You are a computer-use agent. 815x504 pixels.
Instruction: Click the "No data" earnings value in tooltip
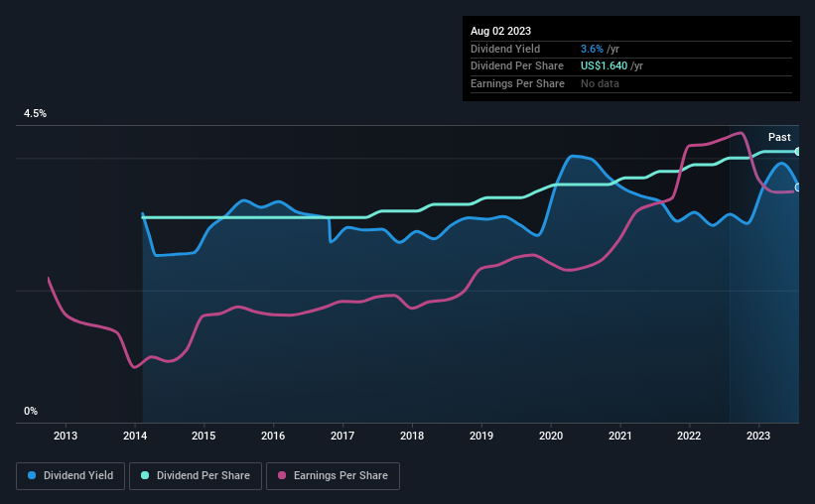point(600,83)
